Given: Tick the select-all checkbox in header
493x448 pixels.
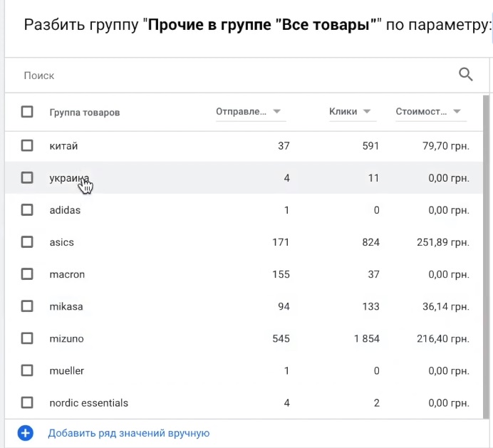Looking at the screenshot, I should click(x=27, y=112).
